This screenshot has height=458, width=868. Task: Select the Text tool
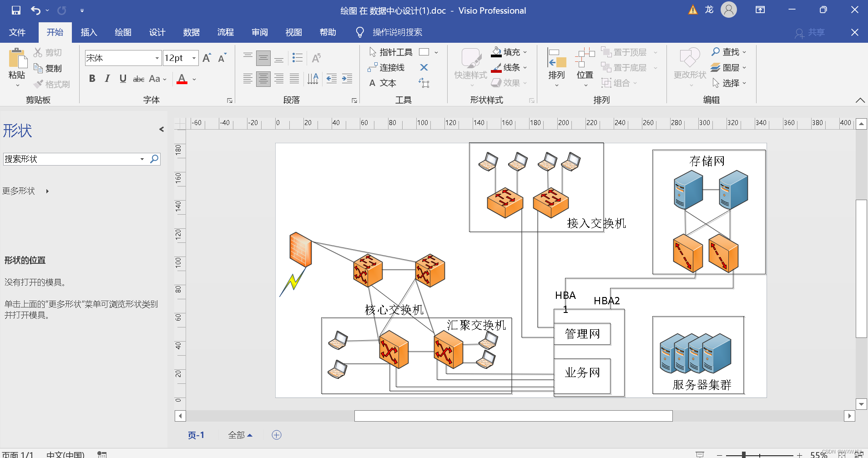pyautogui.click(x=382, y=83)
